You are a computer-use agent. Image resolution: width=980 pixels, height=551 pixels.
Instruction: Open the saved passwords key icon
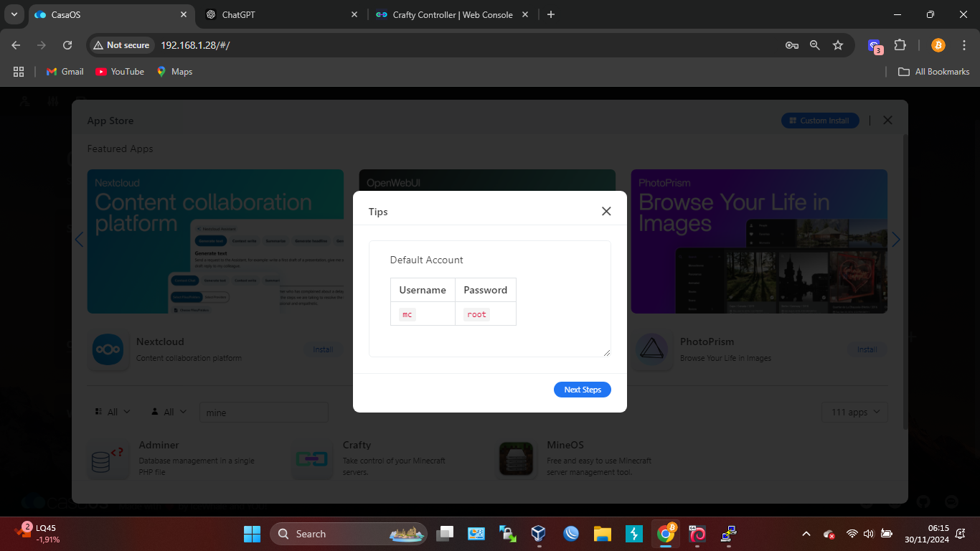point(792,45)
